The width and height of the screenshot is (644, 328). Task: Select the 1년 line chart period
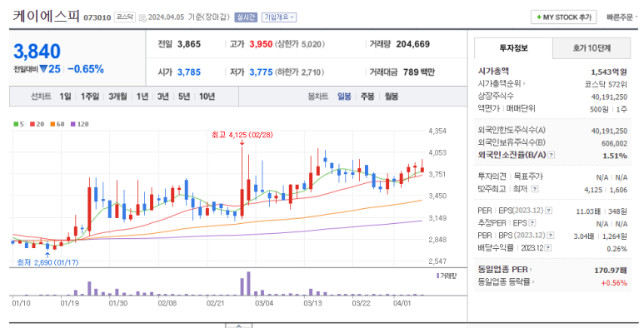pyautogui.click(x=142, y=97)
